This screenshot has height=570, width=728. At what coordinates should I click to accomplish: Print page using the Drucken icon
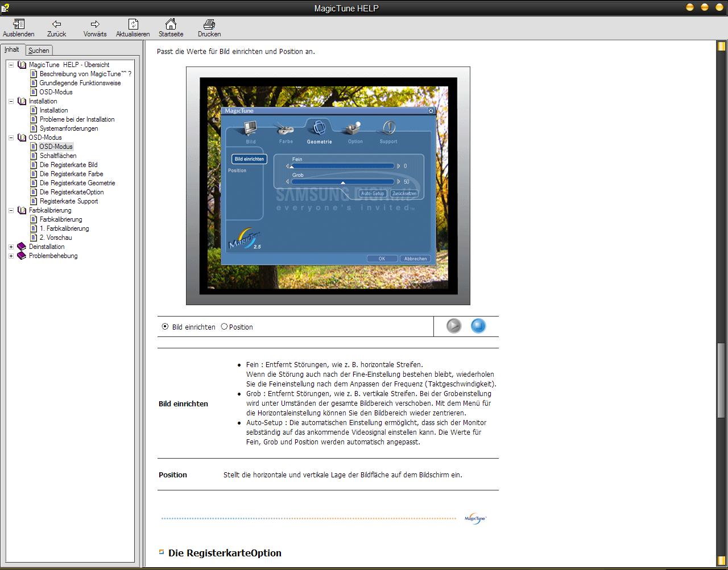coord(209,24)
